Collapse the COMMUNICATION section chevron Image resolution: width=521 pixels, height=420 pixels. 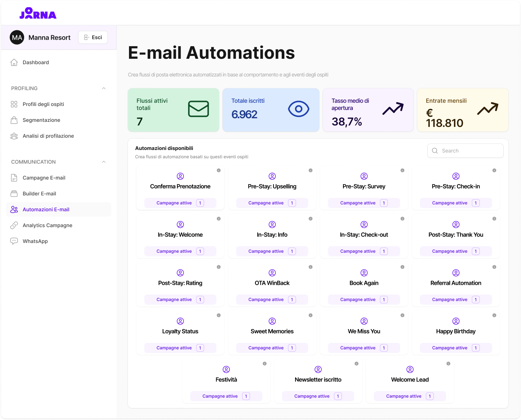tap(104, 162)
